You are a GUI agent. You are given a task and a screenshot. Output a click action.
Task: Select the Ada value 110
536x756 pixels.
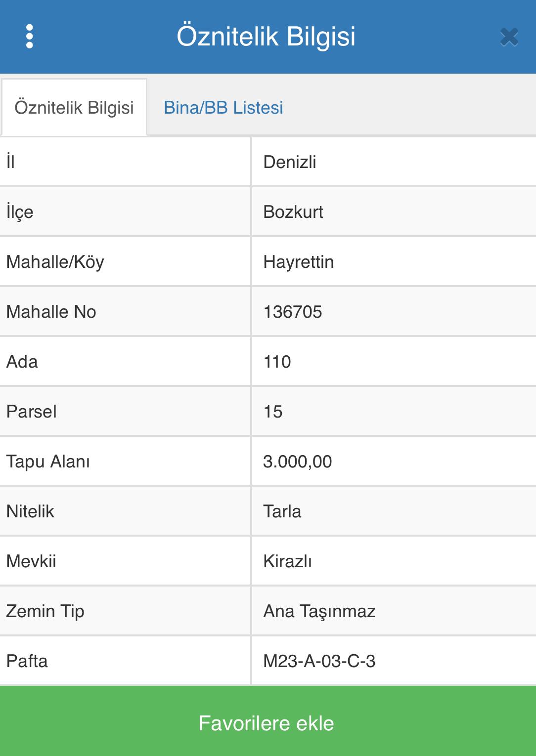tap(277, 362)
